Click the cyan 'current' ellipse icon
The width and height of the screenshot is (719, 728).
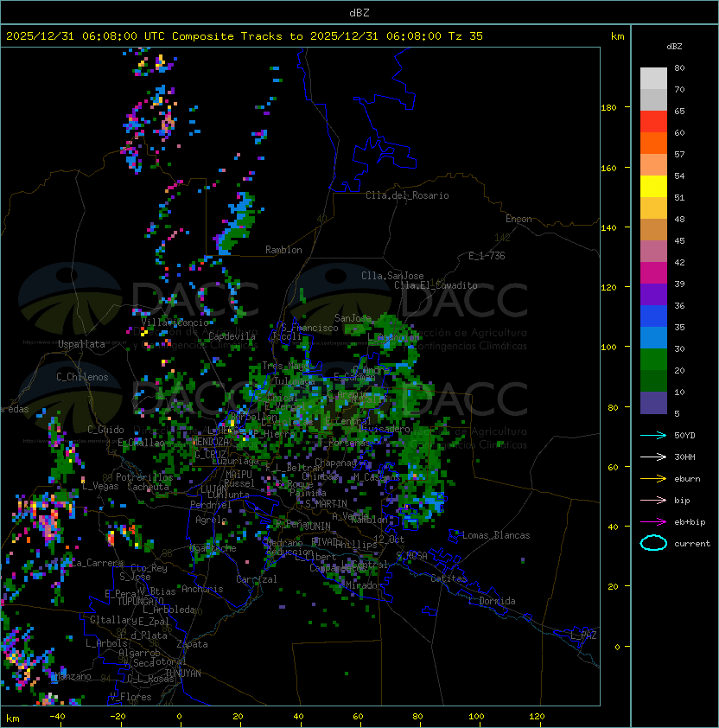point(653,543)
